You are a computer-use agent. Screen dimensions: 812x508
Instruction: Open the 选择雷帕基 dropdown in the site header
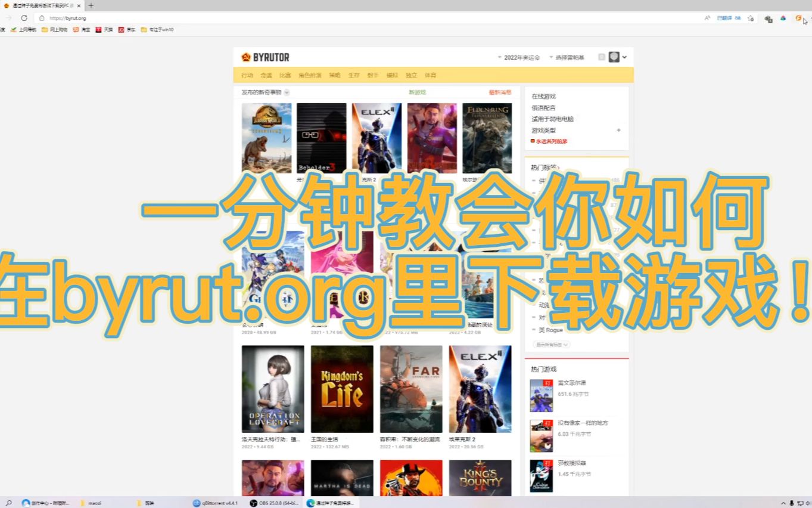click(567, 58)
